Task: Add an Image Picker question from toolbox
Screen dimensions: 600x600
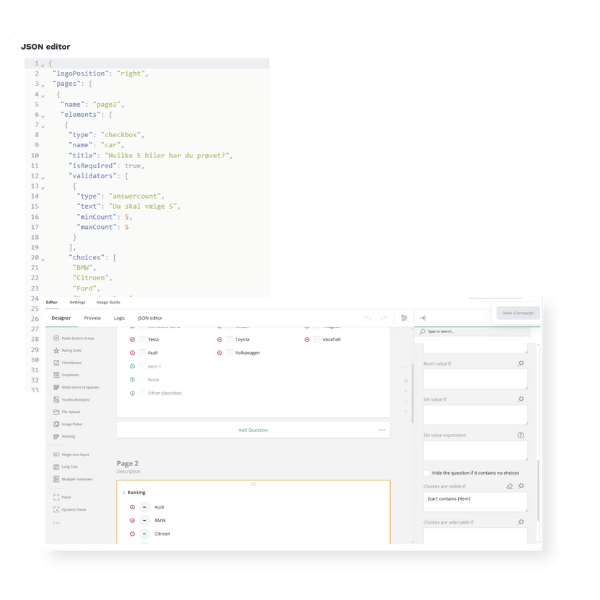Action: 68,424
